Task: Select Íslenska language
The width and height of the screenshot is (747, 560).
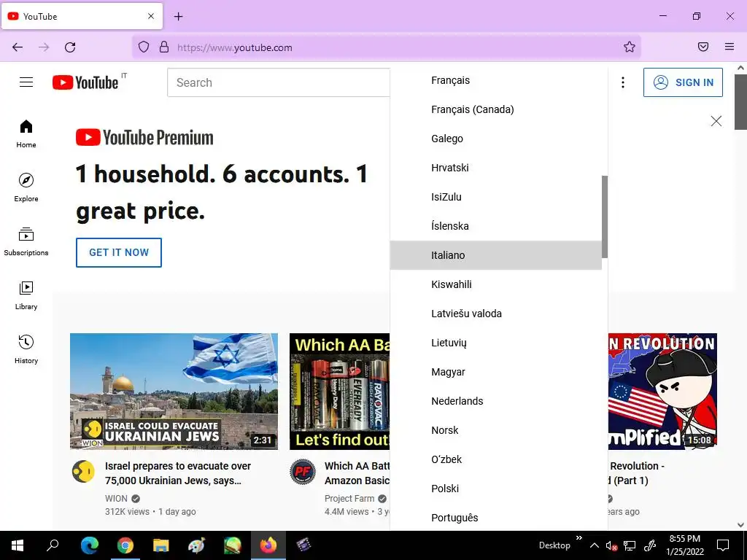Action: pyautogui.click(x=495, y=226)
